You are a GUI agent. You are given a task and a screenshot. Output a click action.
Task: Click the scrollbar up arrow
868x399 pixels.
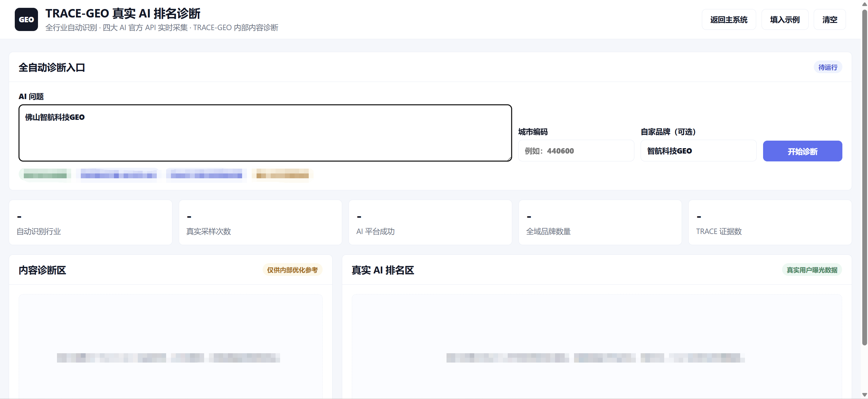864,4
